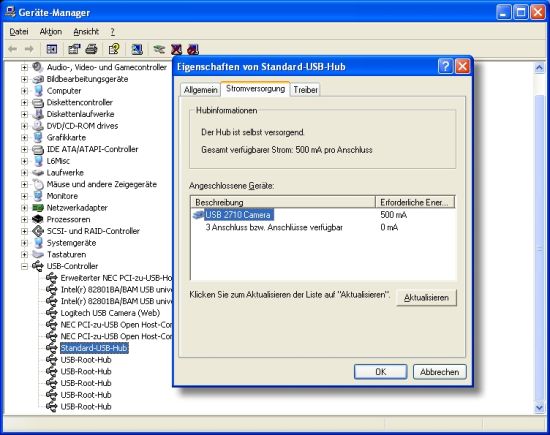Click the Grafikkarte category icon

coord(38,137)
